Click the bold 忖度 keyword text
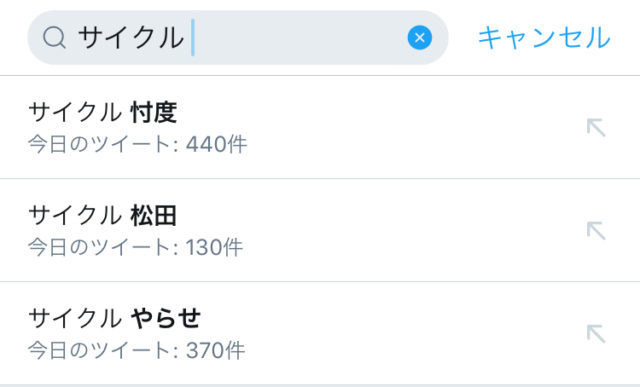 pyautogui.click(x=154, y=112)
